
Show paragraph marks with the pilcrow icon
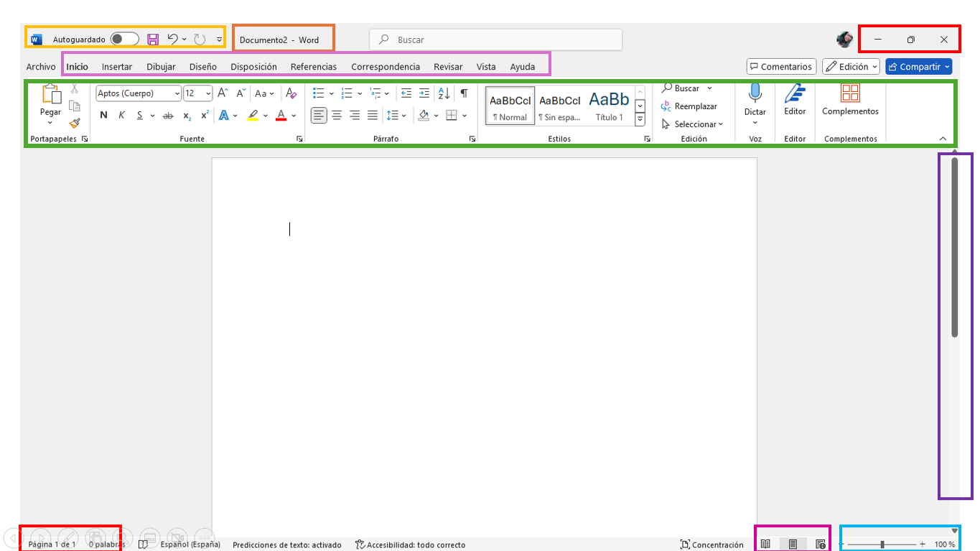click(464, 93)
